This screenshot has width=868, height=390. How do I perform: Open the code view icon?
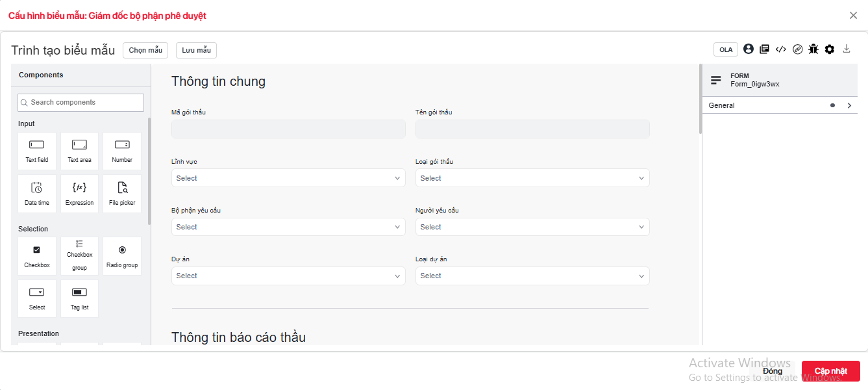tap(781, 49)
